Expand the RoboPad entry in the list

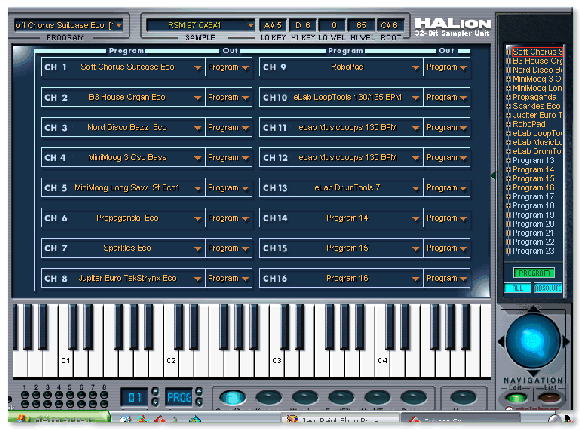(509, 124)
